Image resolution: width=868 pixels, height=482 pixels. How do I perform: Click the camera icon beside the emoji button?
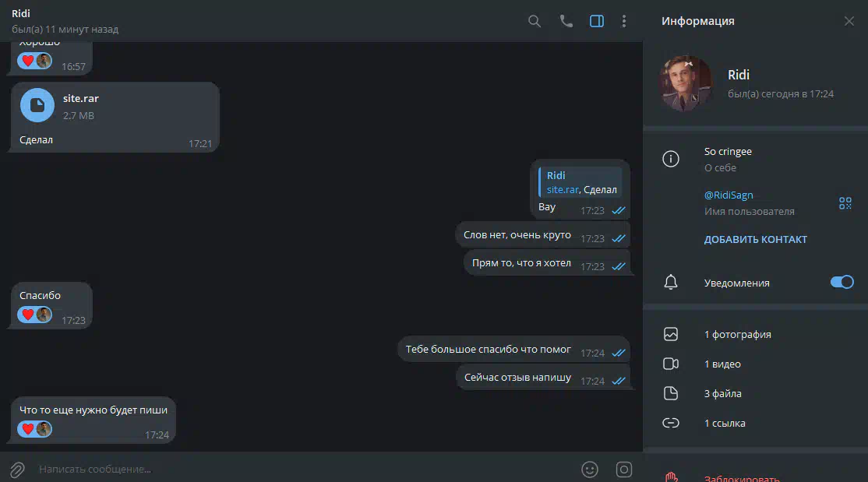tap(624, 470)
